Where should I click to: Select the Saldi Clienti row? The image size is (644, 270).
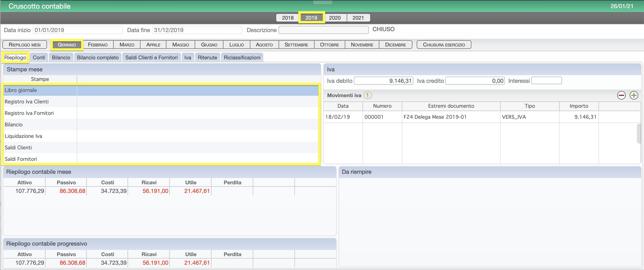(161, 148)
